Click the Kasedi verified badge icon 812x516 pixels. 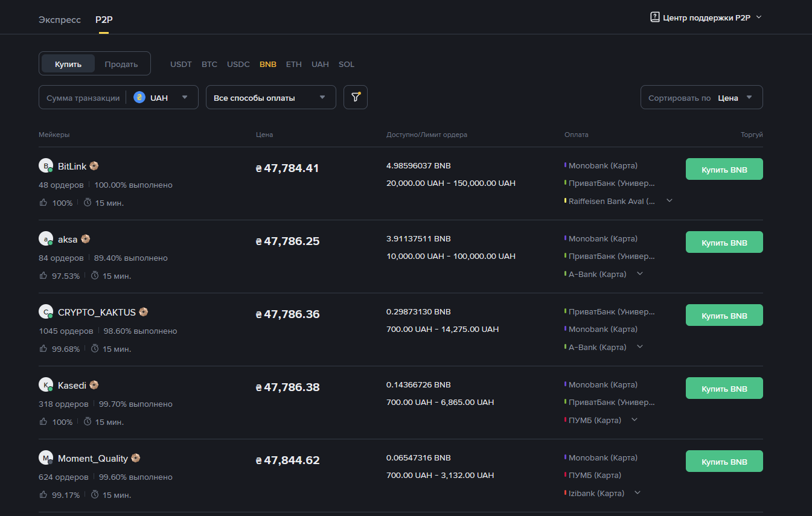pyautogui.click(x=94, y=385)
